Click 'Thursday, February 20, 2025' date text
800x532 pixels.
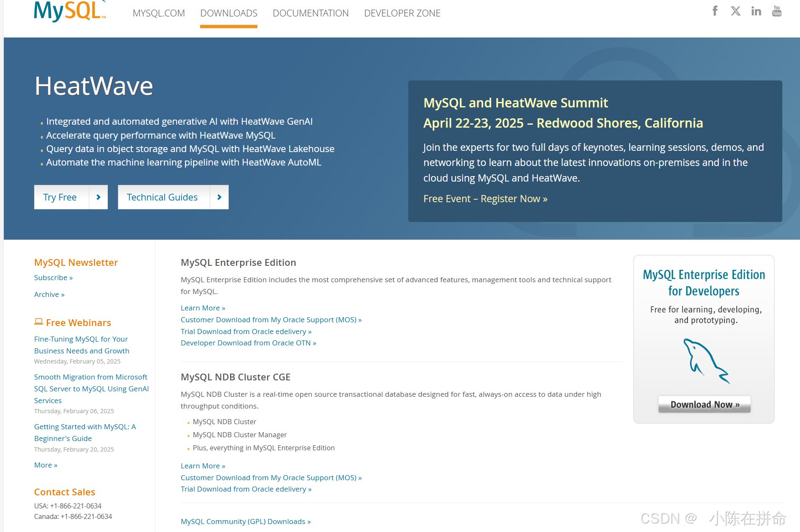(x=74, y=449)
